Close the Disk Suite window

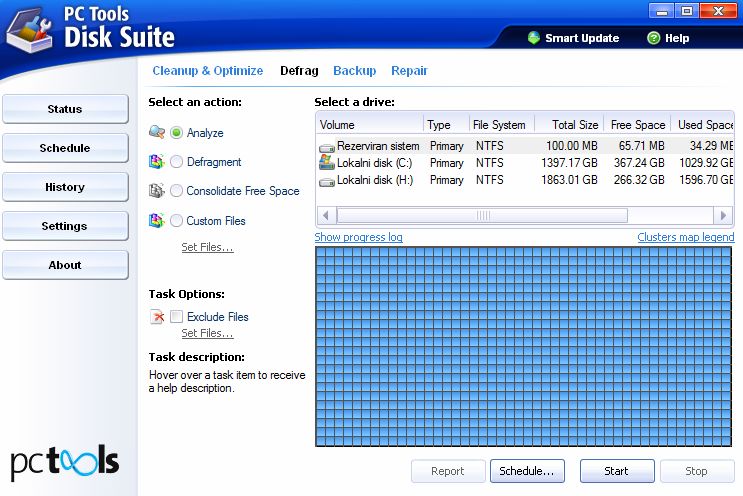(717, 11)
